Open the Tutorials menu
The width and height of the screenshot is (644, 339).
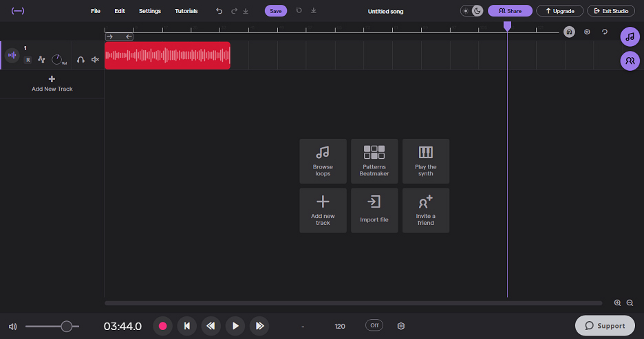pyautogui.click(x=186, y=11)
